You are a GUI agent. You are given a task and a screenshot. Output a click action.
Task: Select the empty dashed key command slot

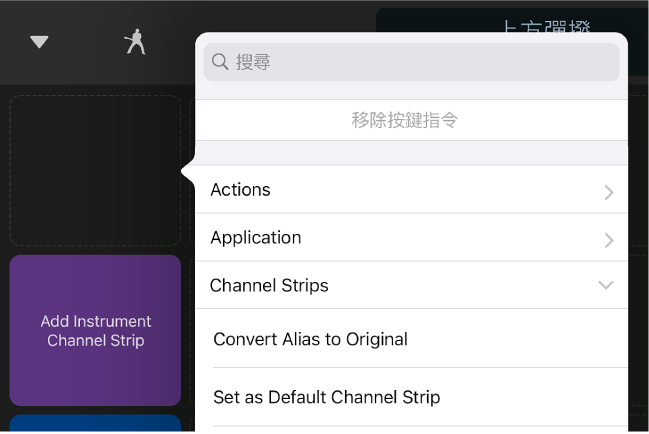[95, 170]
